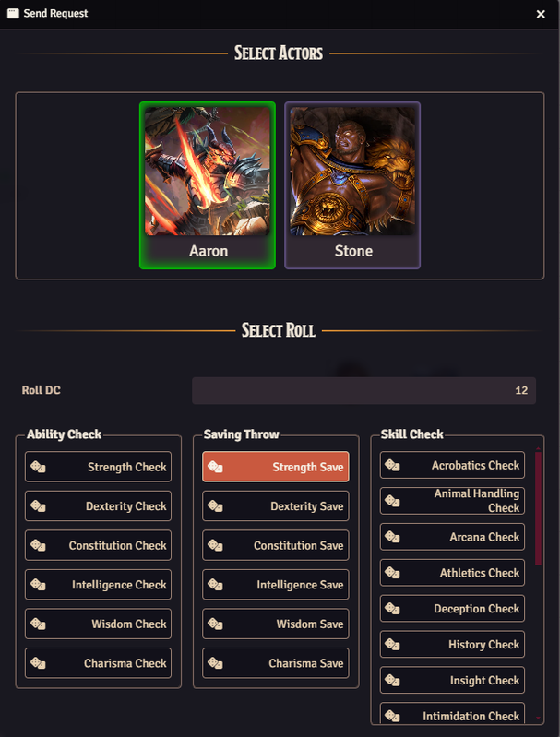This screenshot has width=560, height=737.
Task: Click the Skill Check scrollbar thumb
Action: pos(539,508)
